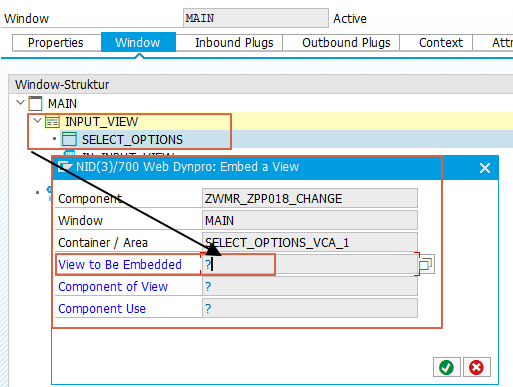Click the Component of View label
The height and width of the screenshot is (387, 513).
113,286
